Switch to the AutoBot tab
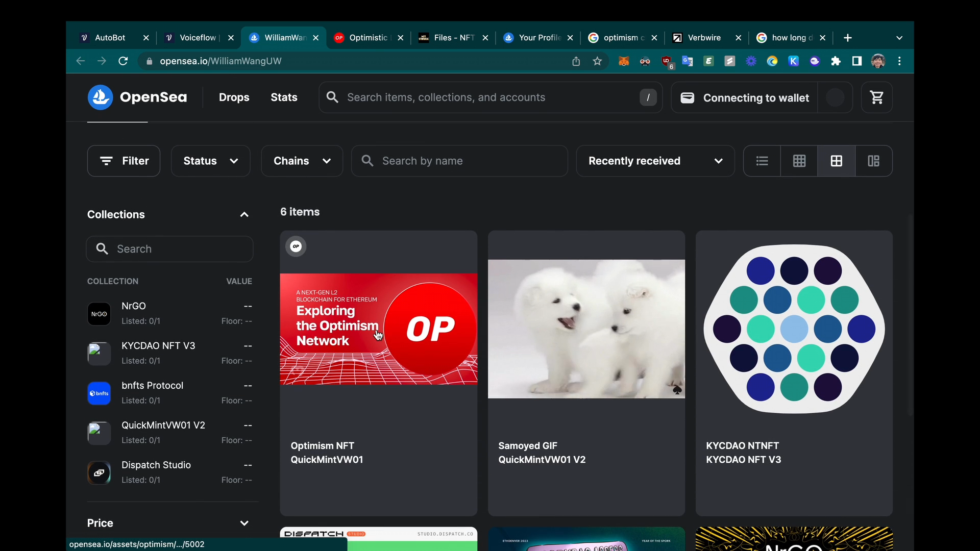980x551 pixels. (x=110, y=38)
